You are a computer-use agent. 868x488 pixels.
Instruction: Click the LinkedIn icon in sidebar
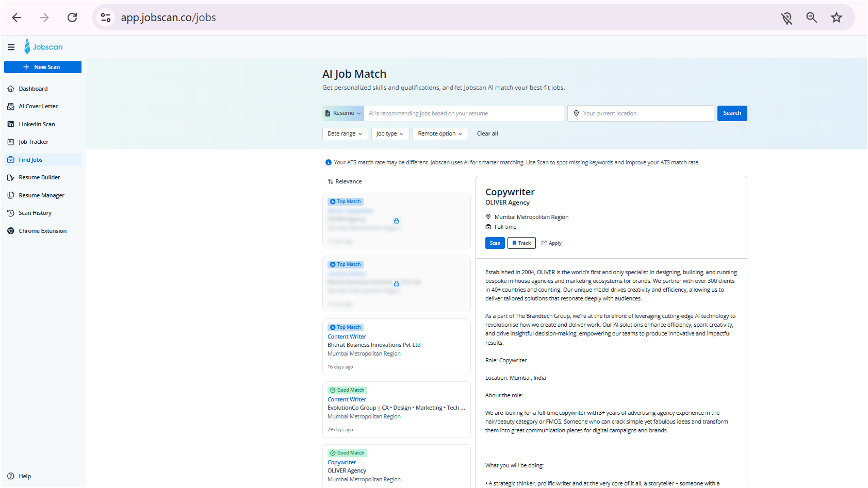(x=11, y=124)
